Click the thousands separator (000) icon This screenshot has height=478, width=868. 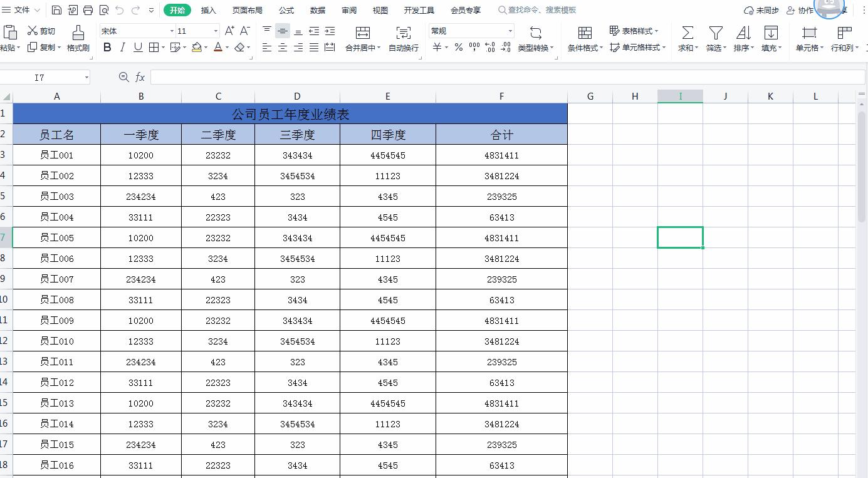474,47
